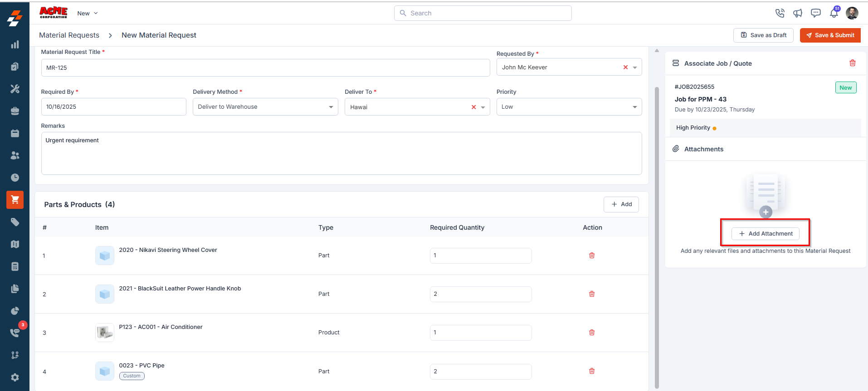Focus the Search box in header
The image size is (868, 391).
pos(483,13)
